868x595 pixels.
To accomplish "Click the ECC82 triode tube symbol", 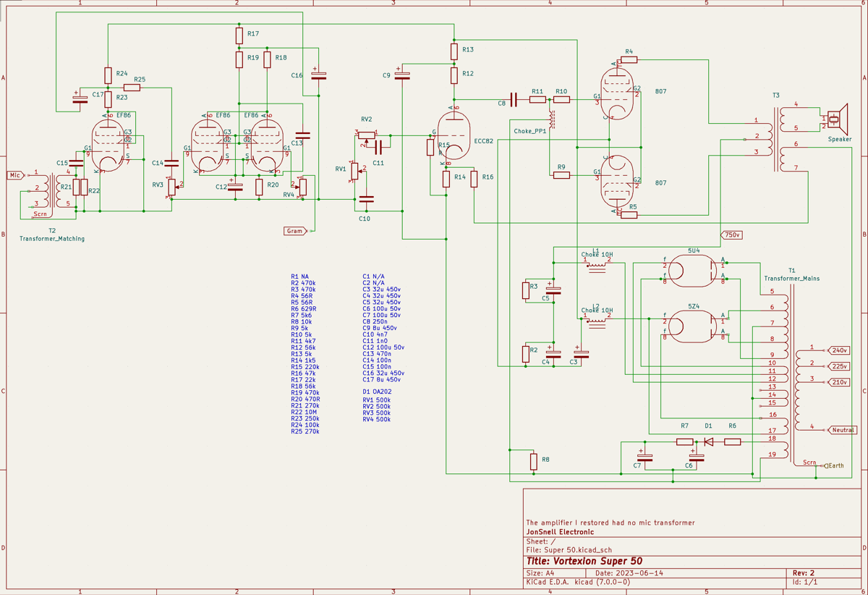I will [454, 134].
